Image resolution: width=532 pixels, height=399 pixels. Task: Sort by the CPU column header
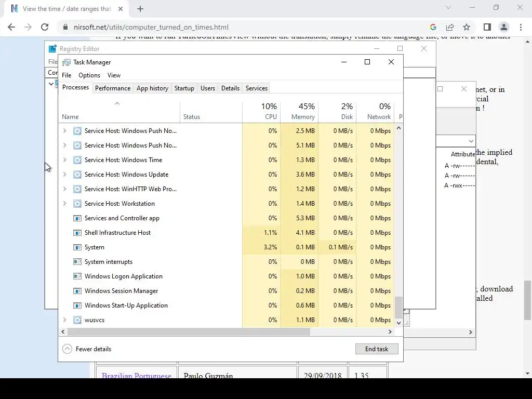261,111
